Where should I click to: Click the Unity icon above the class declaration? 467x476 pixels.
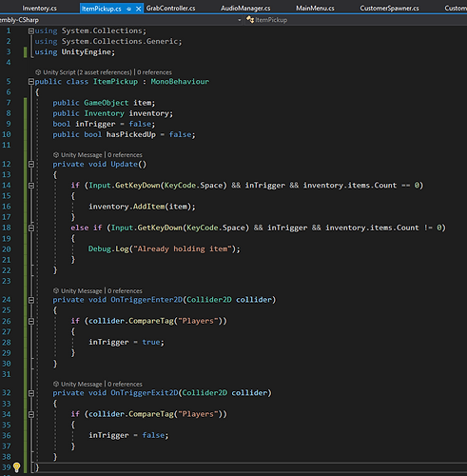click(38, 72)
